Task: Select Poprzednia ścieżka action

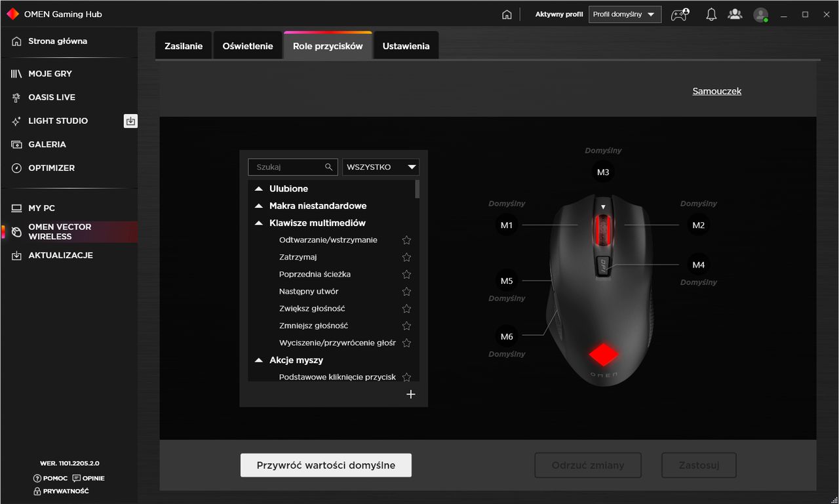Action: pyautogui.click(x=315, y=274)
